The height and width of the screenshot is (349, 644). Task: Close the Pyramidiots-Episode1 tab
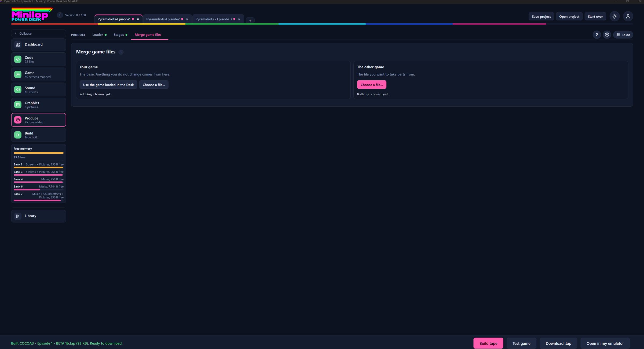[138, 19]
